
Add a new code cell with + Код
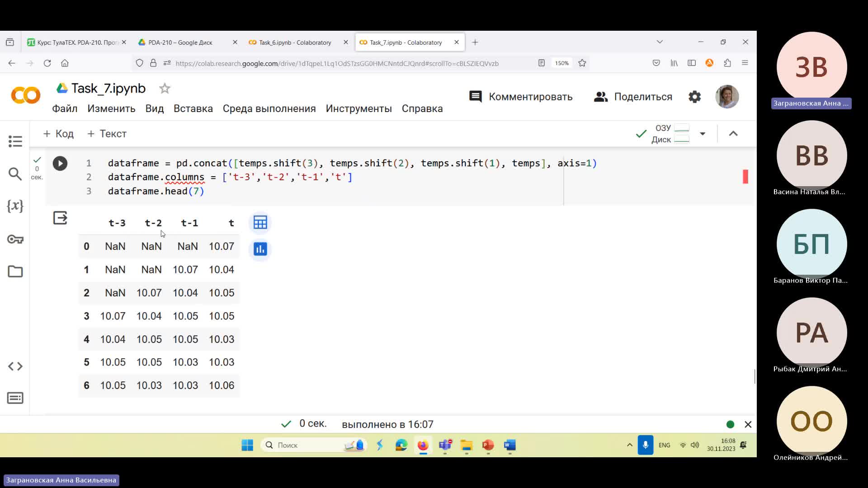pyautogui.click(x=58, y=134)
